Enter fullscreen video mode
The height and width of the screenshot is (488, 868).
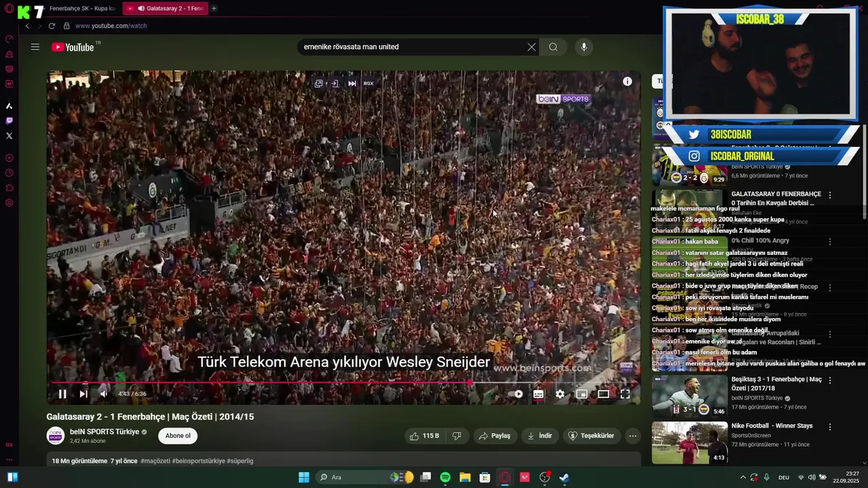point(625,394)
